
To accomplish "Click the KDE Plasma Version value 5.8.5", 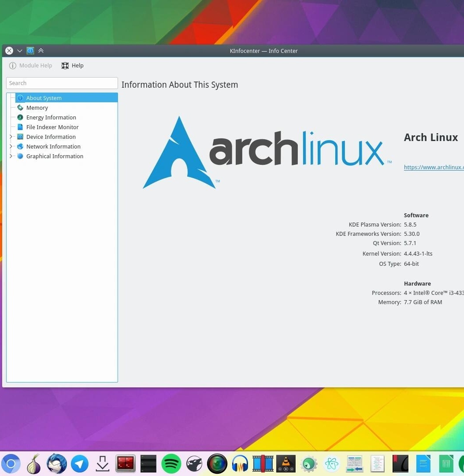I will click(410, 224).
